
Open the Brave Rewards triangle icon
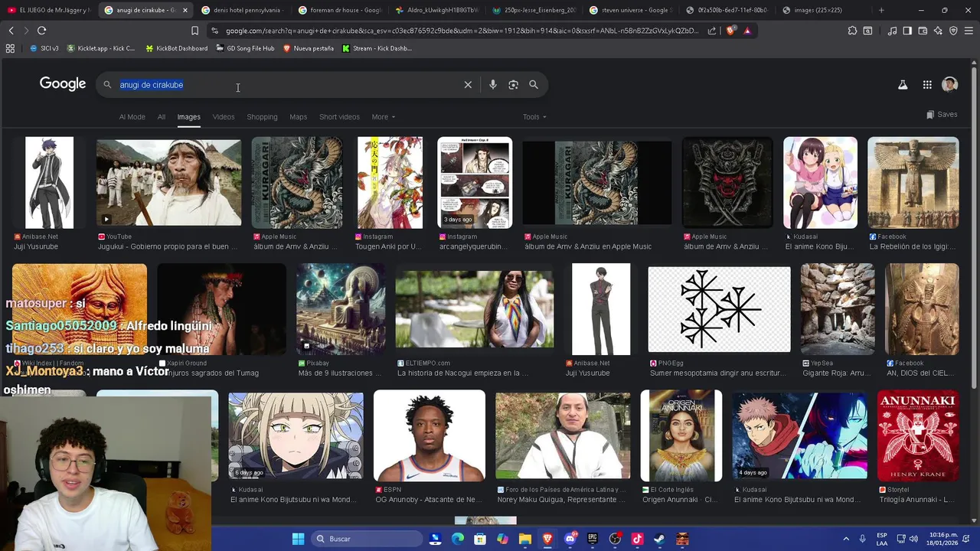pyautogui.click(x=747, y=31)
